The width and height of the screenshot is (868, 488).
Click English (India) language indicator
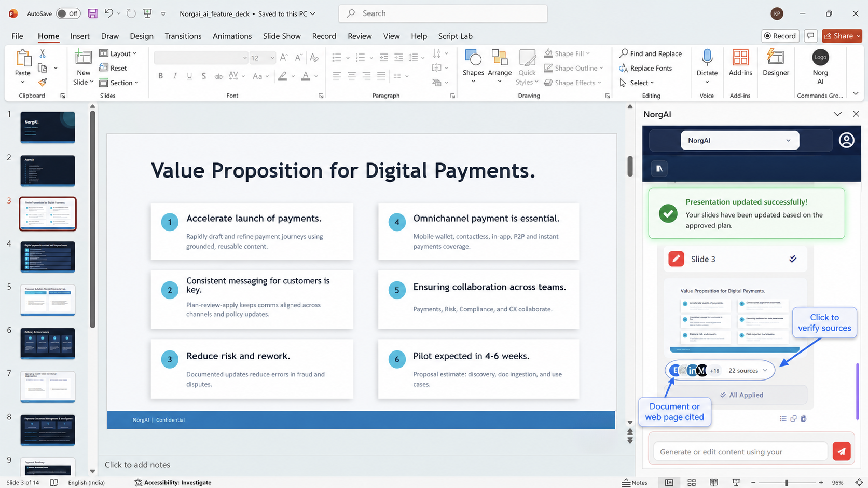click(86, 482)
